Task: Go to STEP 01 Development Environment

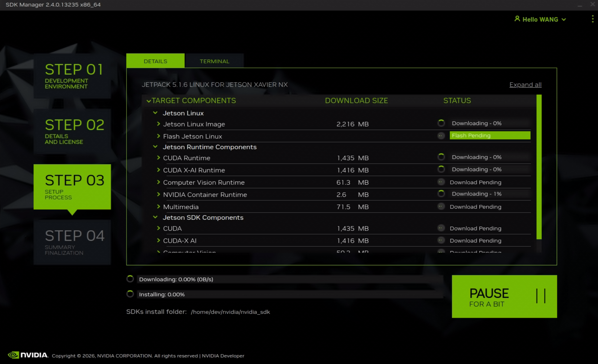Action: tap(72, 76)
